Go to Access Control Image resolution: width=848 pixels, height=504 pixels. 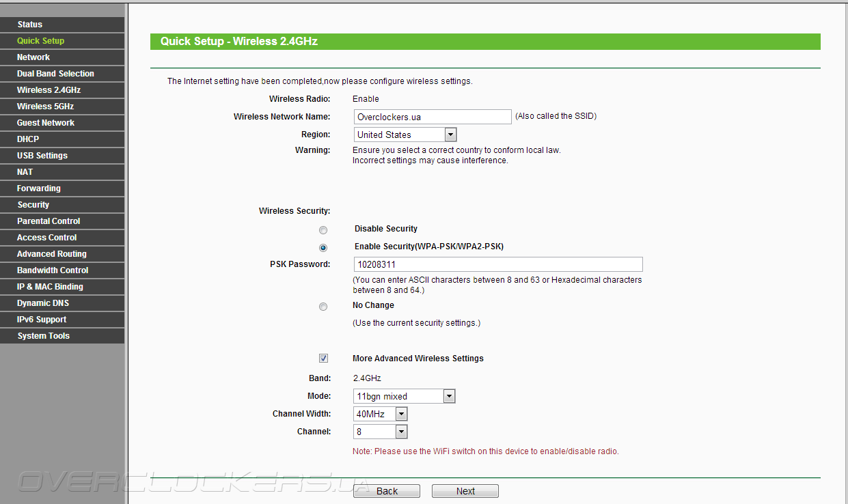point(62,238)
